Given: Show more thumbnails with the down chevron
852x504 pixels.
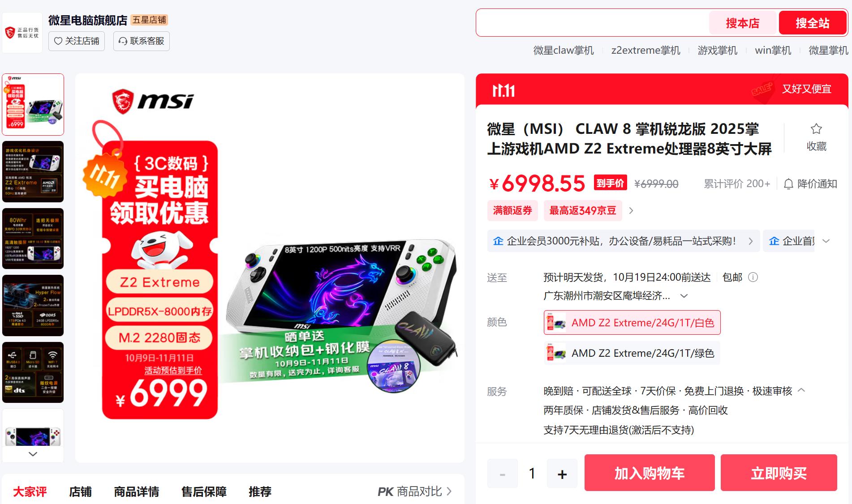Looking at the screenshot, I should [33, 454].
